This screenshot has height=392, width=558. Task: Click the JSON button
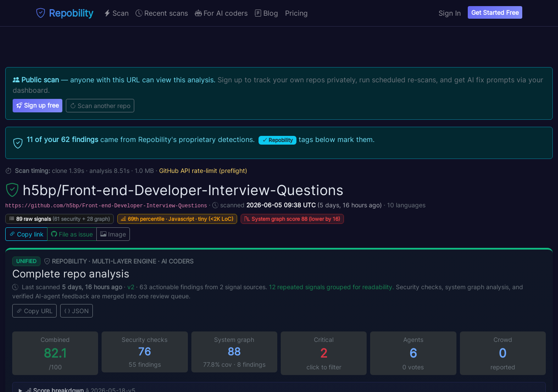(x=76, y=311)
